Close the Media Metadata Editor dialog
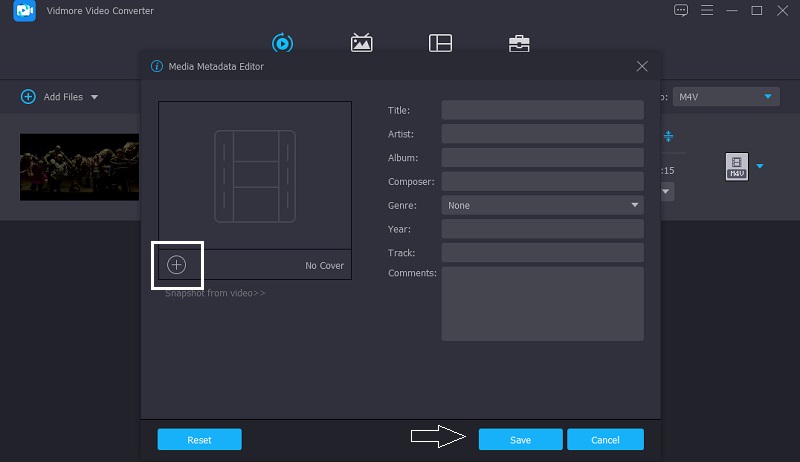800x462 pixels. pos(642,66)
